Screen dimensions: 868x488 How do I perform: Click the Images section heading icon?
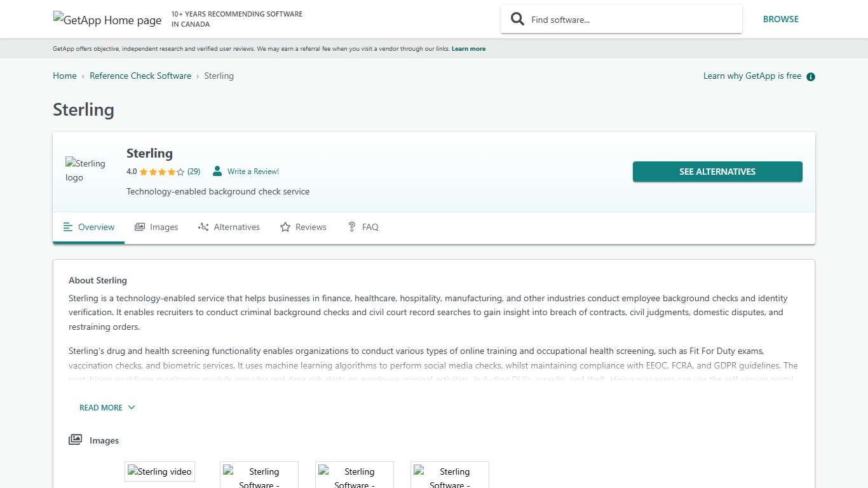pos(75,440)
